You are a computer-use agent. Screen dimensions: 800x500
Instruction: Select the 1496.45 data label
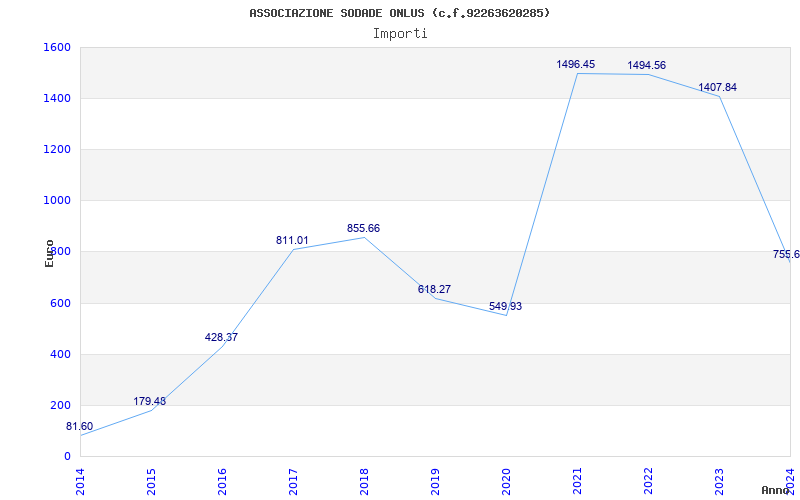(576, 64)
